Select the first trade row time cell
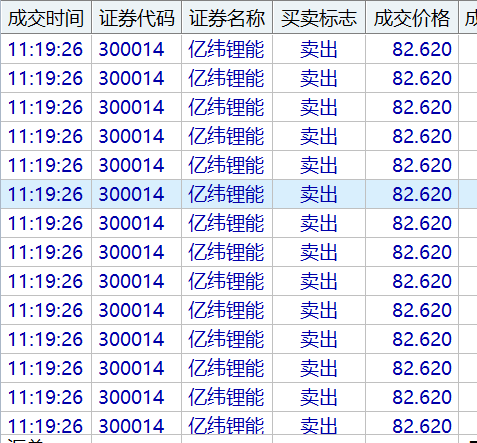The image size is (477, 443). [46, 49]
